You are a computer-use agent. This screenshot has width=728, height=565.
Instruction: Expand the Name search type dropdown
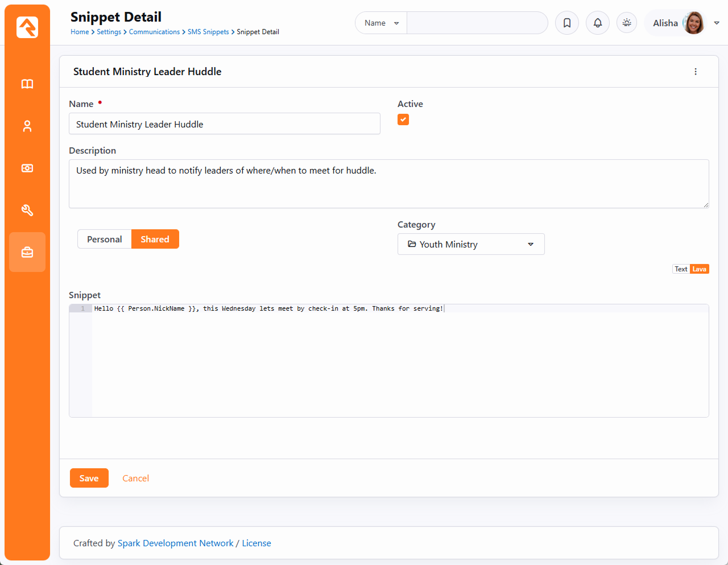(x=381, y=23)
